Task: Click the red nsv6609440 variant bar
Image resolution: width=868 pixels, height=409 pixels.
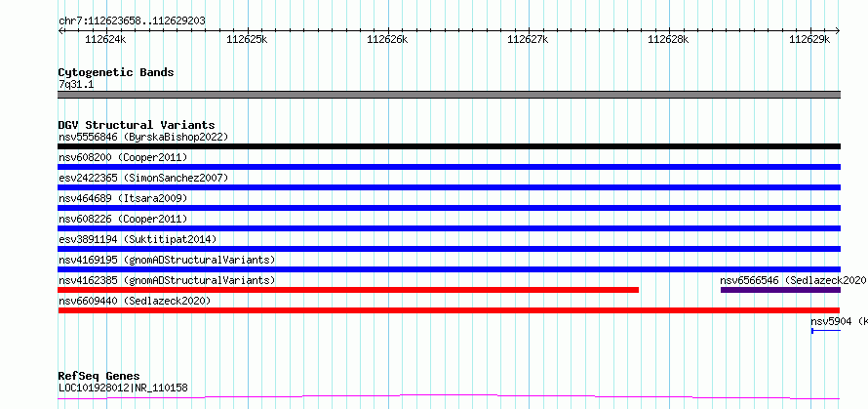Action: [x=449, y=310]
